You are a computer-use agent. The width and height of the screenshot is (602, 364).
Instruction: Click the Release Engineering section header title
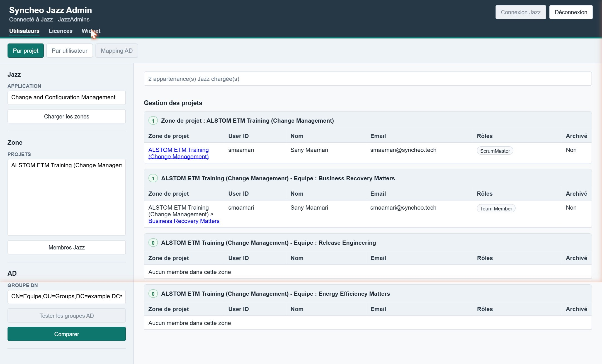[268, 243]
